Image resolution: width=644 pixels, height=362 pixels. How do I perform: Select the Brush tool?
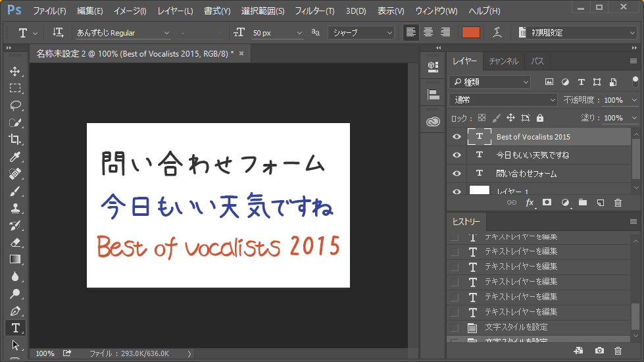[x=15, y=191]
